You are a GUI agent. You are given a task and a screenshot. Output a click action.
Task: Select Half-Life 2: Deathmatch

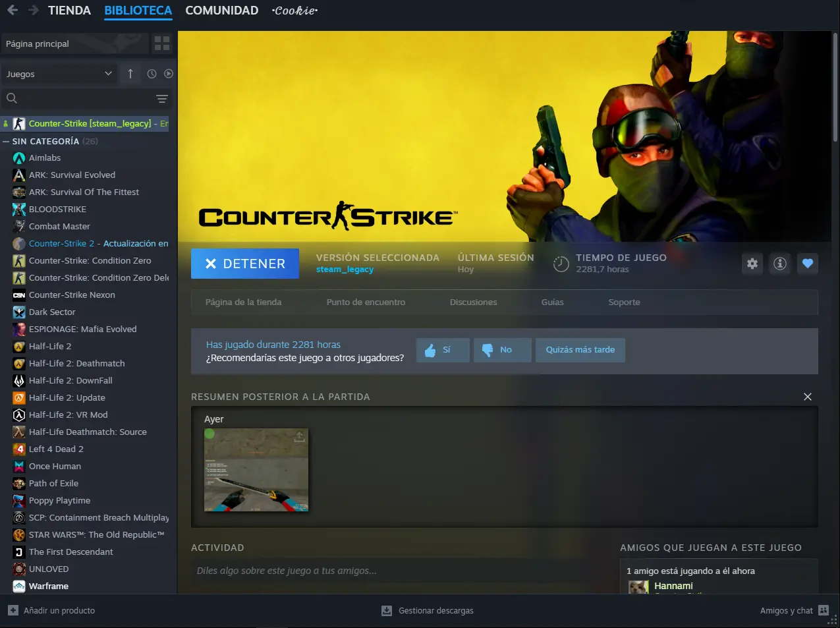(76, 363)
